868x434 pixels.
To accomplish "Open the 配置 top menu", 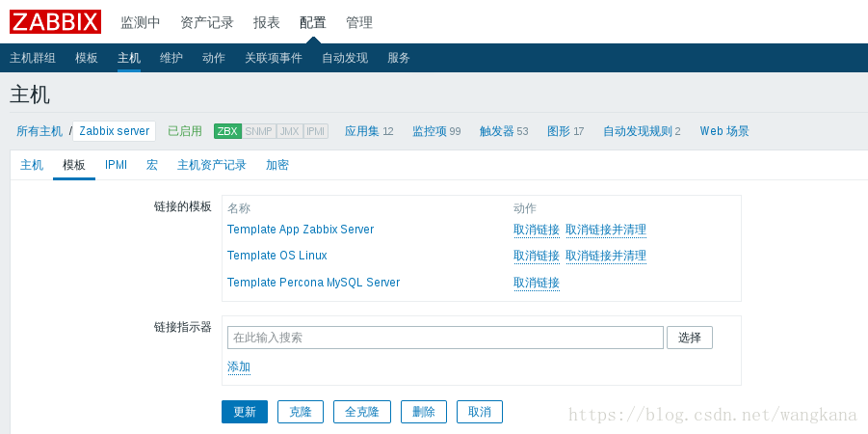I will pos(313,23).
